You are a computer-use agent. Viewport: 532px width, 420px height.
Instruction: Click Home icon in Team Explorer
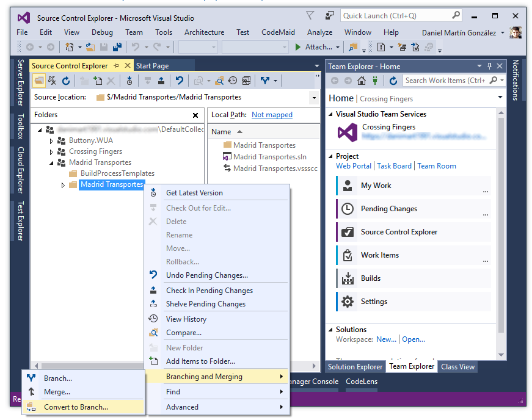tap(362, 81)
